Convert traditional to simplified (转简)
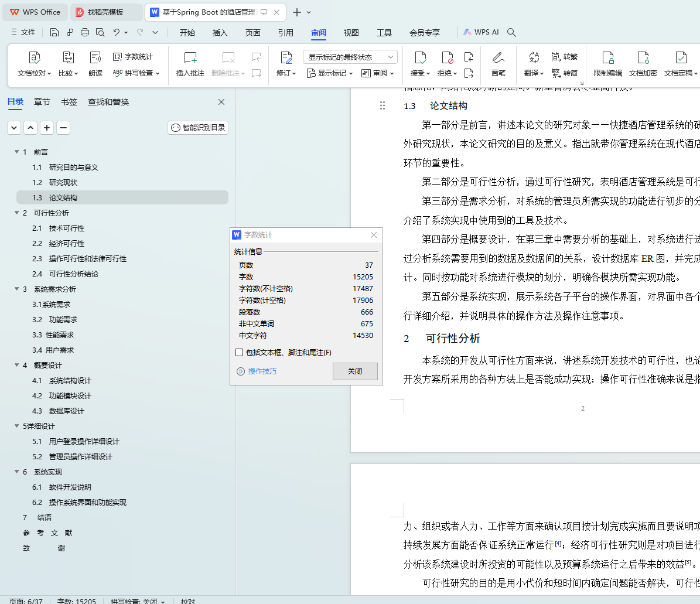The image size is (700, 604). point(565,73)
